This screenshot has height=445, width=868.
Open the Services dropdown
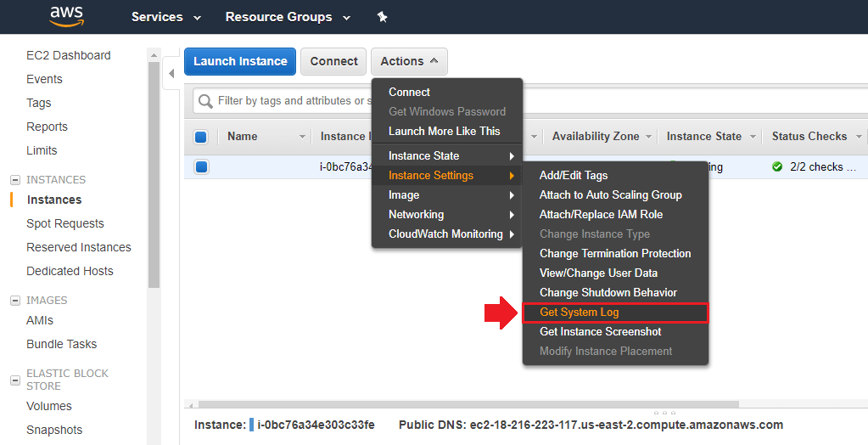[x=166, y=17]
